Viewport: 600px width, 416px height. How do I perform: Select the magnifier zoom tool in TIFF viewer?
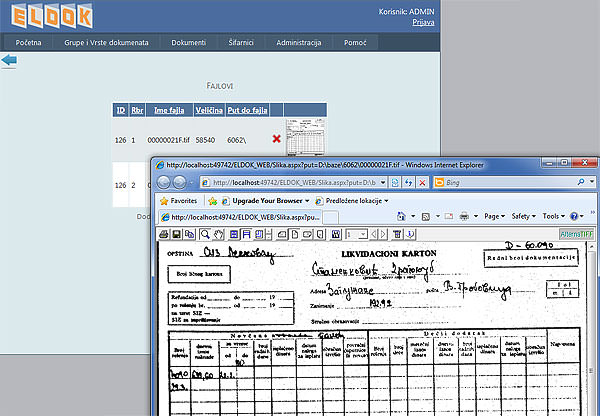click(203, 234)
